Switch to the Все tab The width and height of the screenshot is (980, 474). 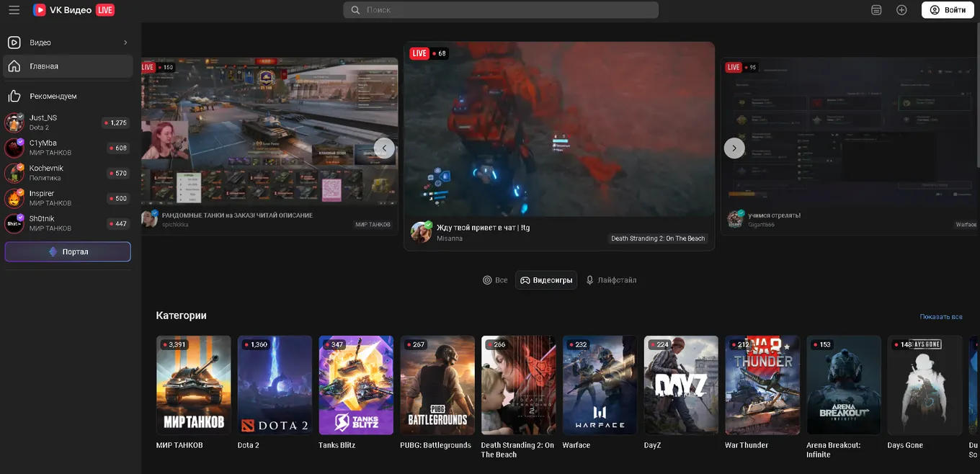click(x=495, y=280)
